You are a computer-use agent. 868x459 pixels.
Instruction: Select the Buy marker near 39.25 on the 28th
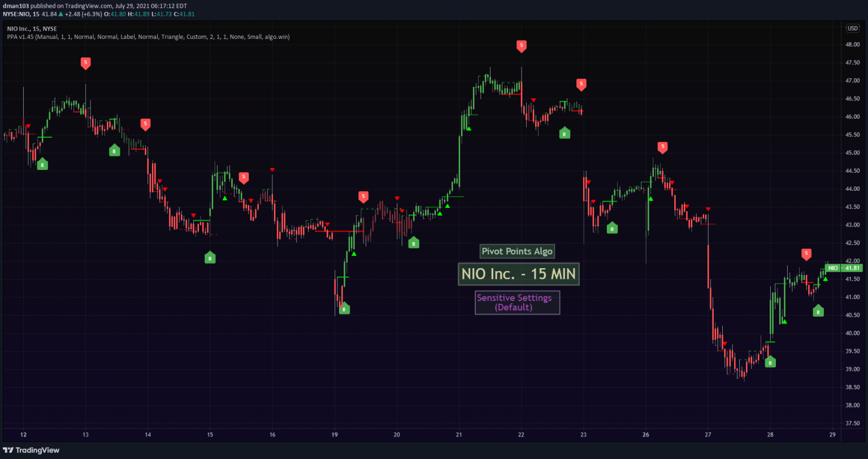[x=770, y=361]
